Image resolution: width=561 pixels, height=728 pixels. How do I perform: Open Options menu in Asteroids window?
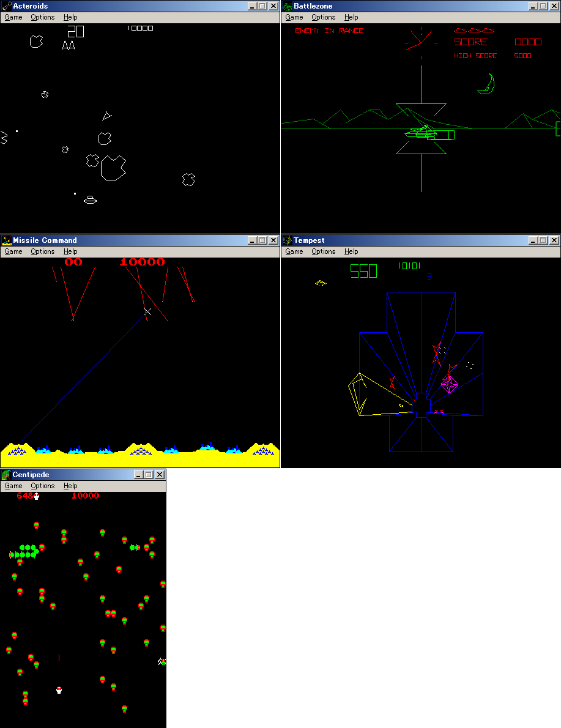pos(43,17)
